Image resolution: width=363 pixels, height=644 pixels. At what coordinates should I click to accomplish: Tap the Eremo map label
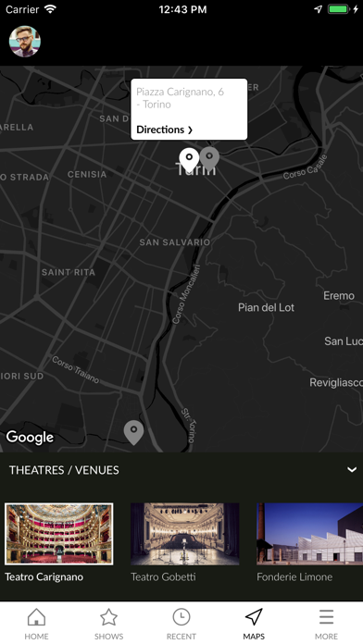coord(339,296)
